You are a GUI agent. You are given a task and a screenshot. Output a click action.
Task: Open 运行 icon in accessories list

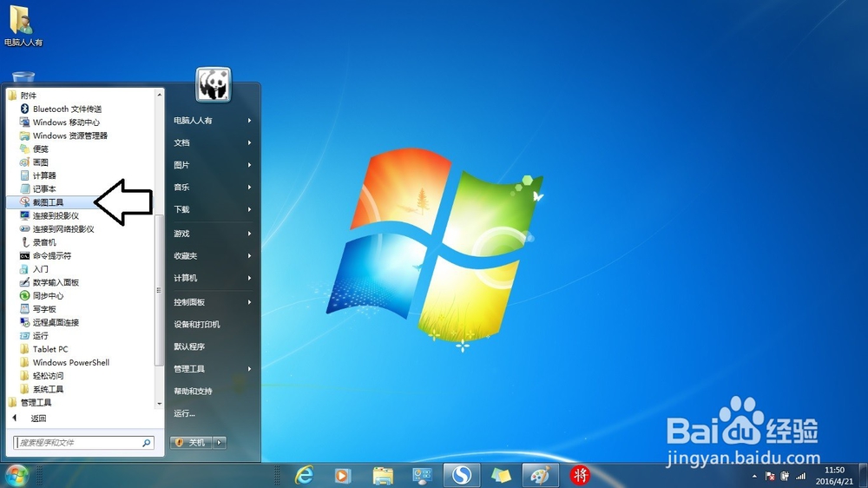[x=24, y=336]
